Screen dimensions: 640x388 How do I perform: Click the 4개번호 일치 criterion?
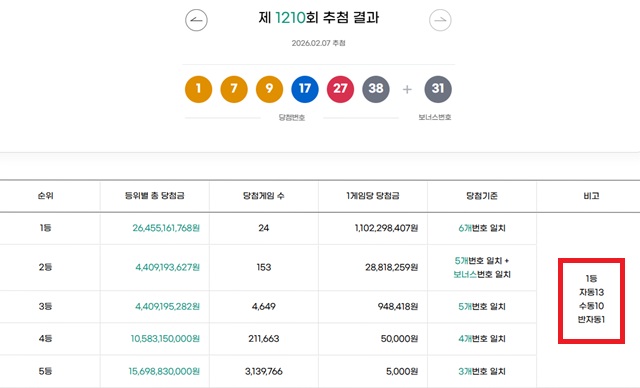482,339
